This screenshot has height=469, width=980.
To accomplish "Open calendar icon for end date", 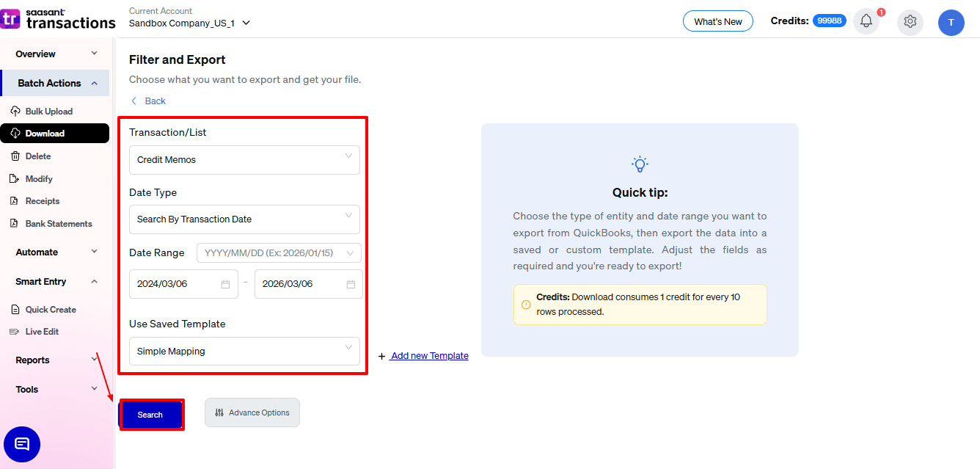I will (x=351, y=284).
